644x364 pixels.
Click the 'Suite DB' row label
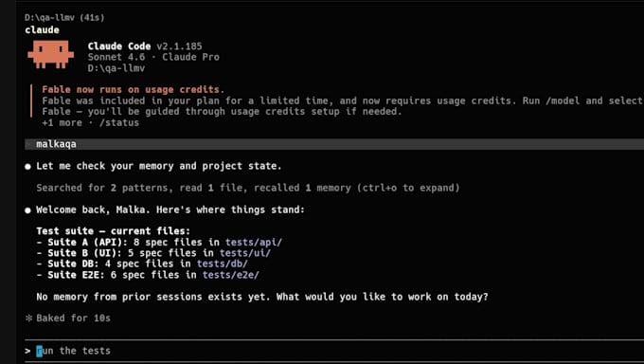(73, 264)
